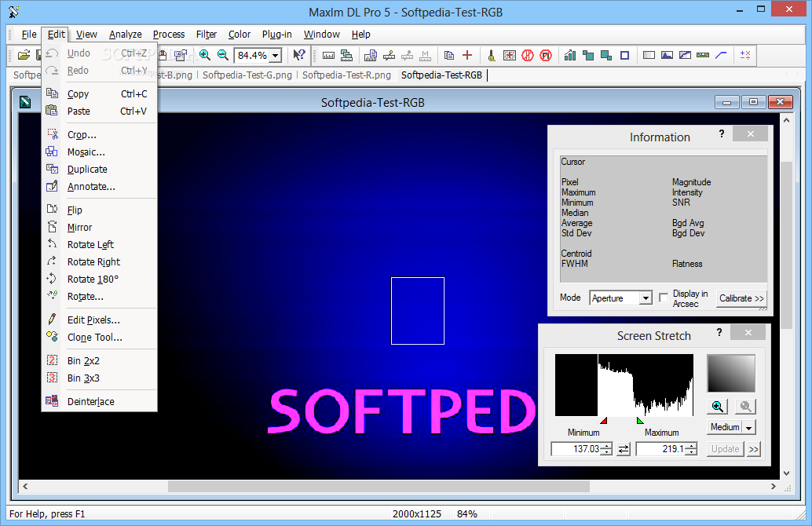Choose Copy from the Edit menu
812x526 pixels.
pyautogui.click(x=99, y=93)
